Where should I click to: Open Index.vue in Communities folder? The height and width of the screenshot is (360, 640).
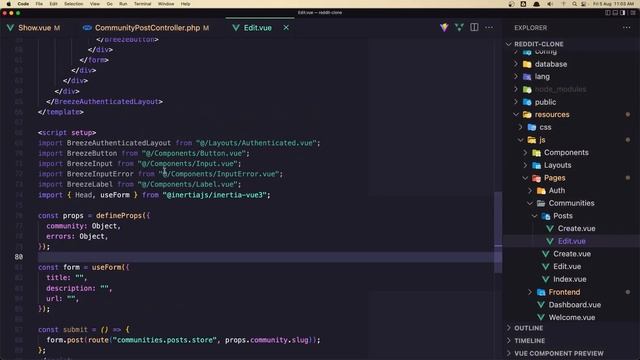(x=569, y=279)
